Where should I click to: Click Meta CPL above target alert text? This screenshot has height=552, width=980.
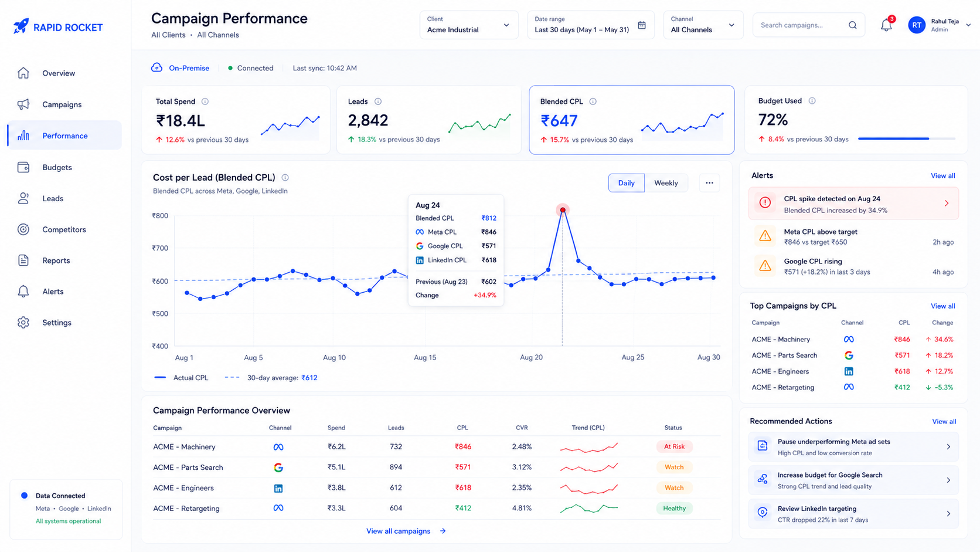pyautogui.click(x=821, y=232)
